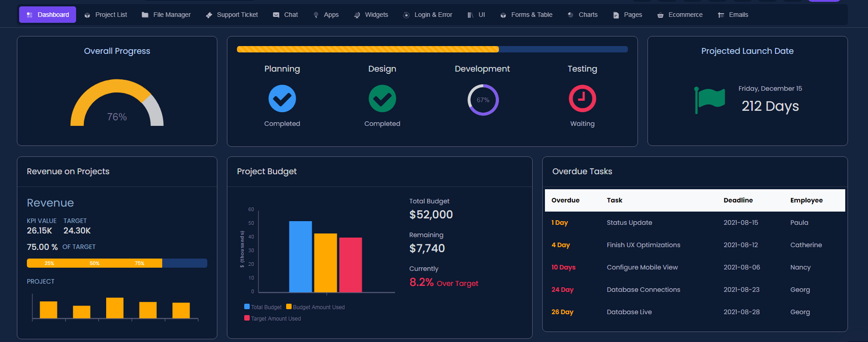Click the Support Ticket menu icon

[209, 15]
